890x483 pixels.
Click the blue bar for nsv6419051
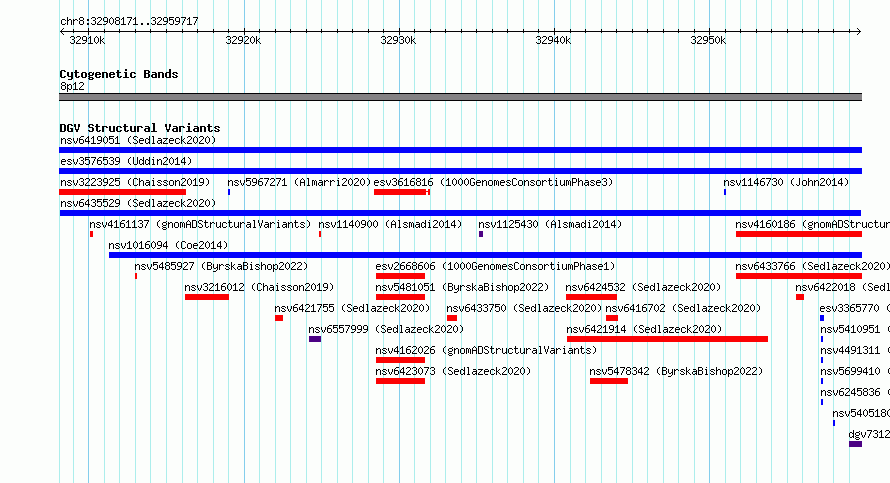tap(460, 150)
